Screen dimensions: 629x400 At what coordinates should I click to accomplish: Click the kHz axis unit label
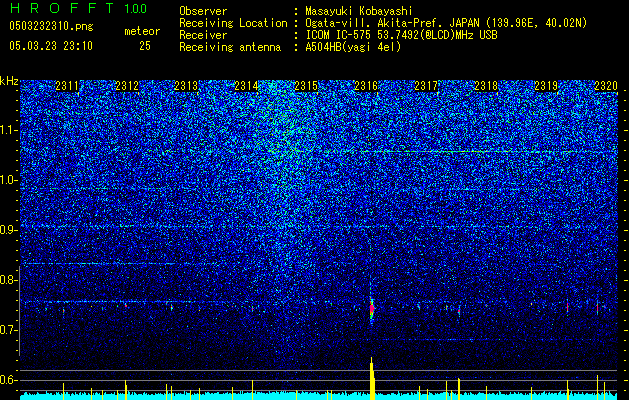9,81
